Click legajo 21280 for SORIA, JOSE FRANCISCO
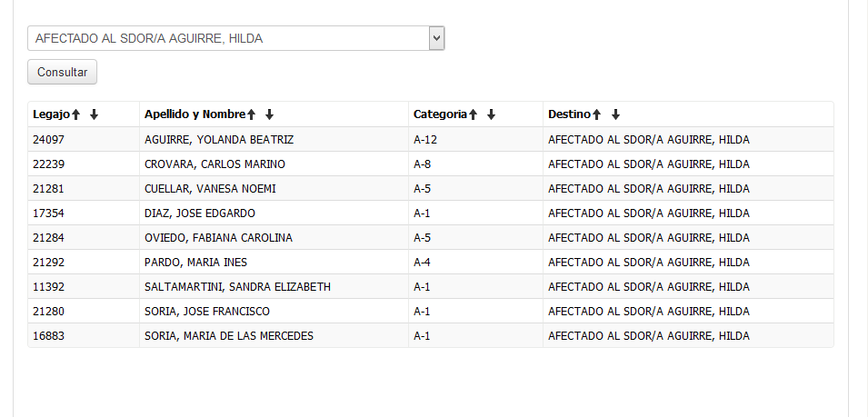The width and height of the screenshot is (868, 417). click(x=49, y=312)
